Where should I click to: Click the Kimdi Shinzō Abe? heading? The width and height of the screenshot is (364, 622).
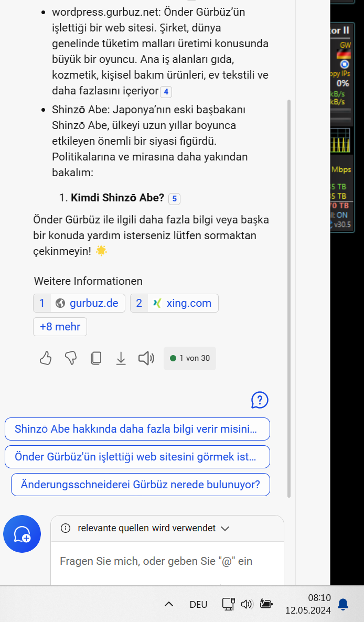117,198
